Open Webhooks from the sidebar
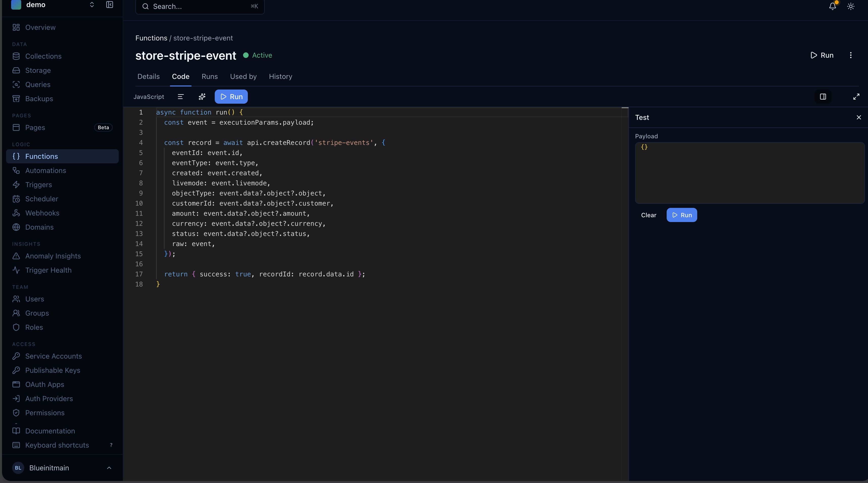This screenshot has width=868, height=483. coord(42,213)
